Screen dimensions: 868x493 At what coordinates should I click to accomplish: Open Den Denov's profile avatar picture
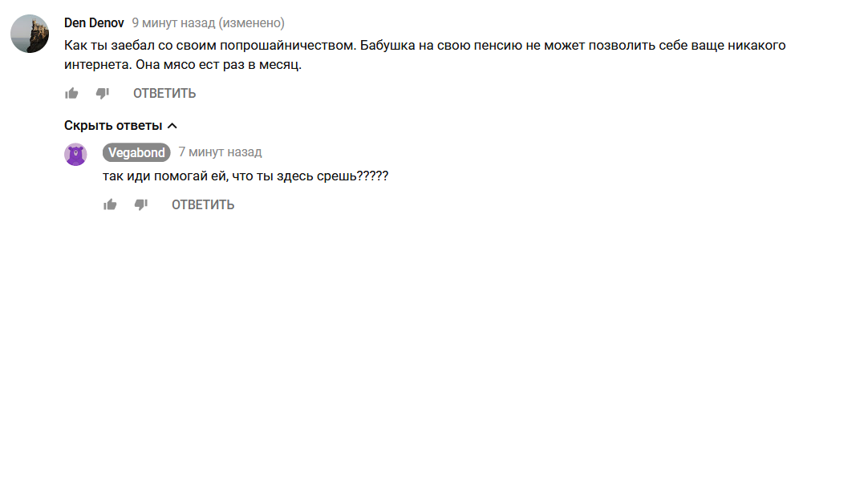[30, 34]
